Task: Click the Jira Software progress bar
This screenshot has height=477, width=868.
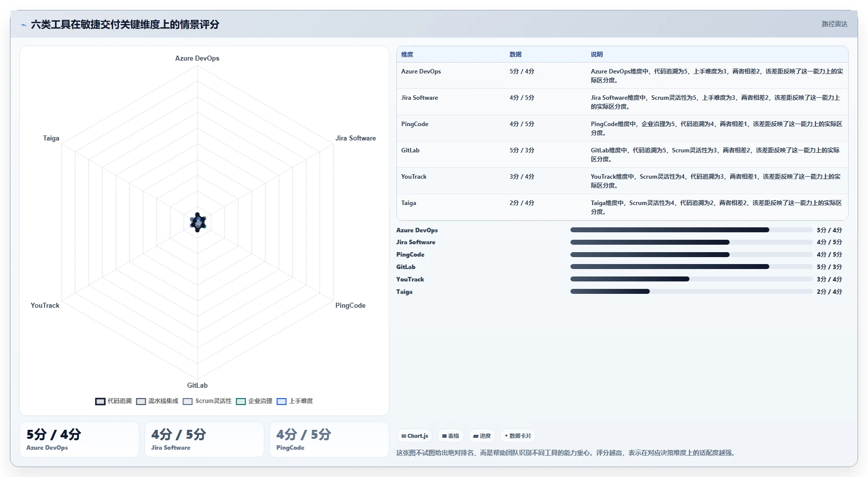Action: pos(691,242)
